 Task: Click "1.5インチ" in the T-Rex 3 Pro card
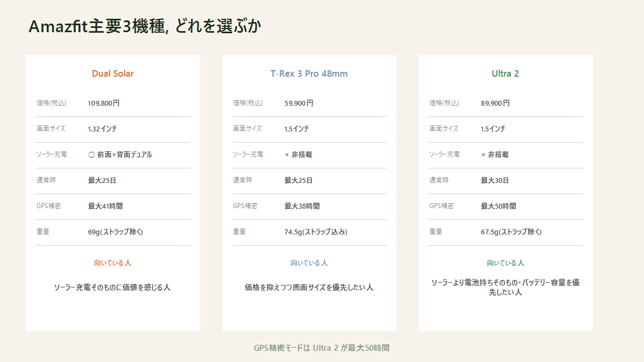(297, 129)
